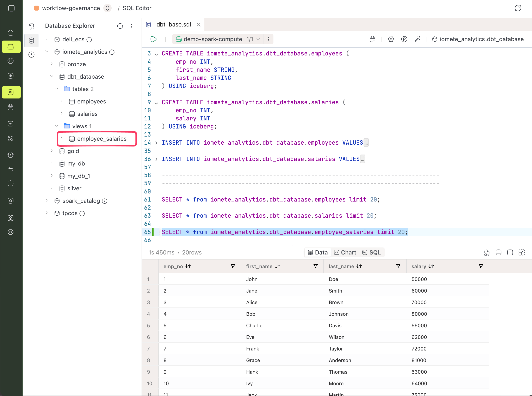Sort results by the salary column

(x=431, y=266)
